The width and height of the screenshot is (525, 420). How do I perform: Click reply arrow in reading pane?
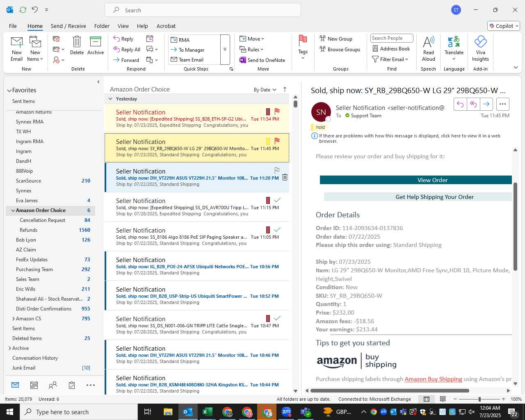[460, 104]
